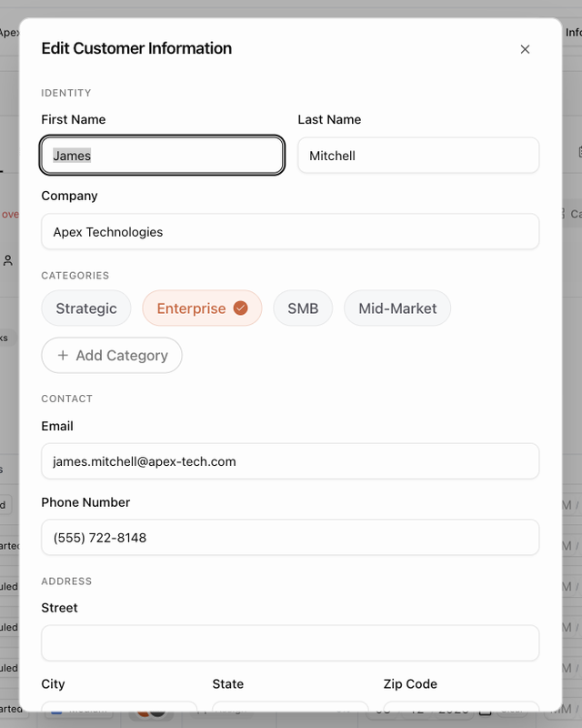
Task: Click the State label
Action: 228,684
